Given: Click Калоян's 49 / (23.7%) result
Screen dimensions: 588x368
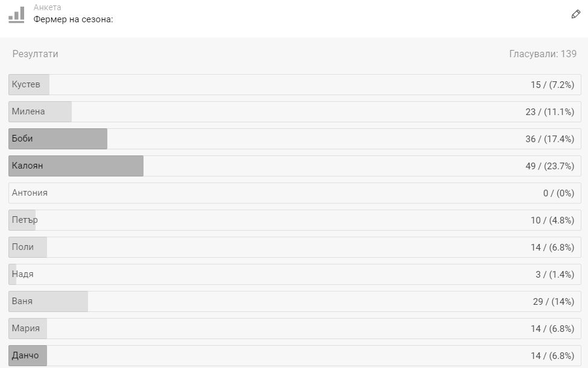Looking at the screenshot, I should pyautogui.click(x=550, y=166).
